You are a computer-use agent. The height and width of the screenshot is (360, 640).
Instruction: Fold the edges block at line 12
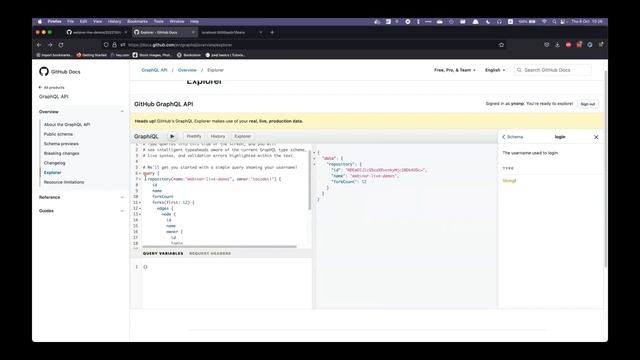click(x=140, y=209)
